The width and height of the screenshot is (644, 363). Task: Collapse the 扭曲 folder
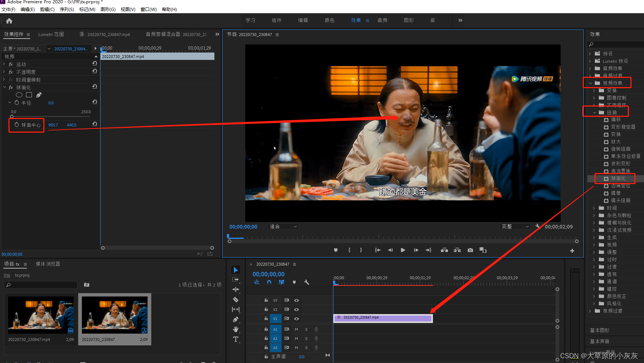[594, 112]
